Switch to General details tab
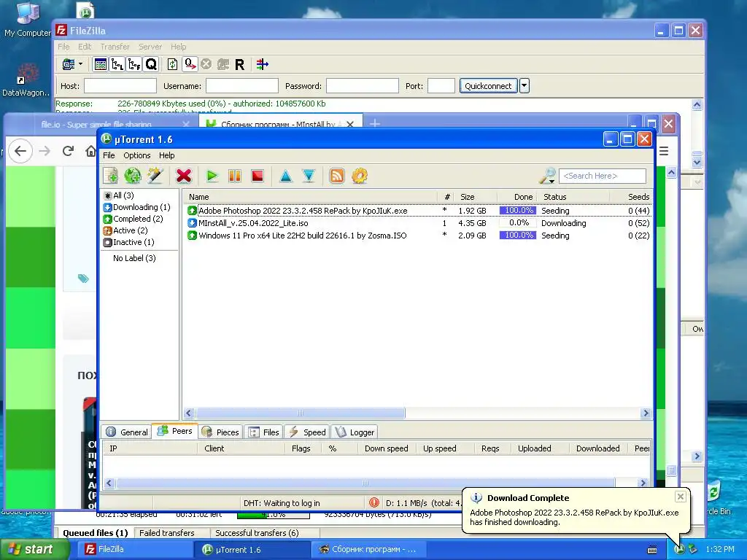Image resolution: width=747 pixels, height=560 pixels. coord(127,432)
